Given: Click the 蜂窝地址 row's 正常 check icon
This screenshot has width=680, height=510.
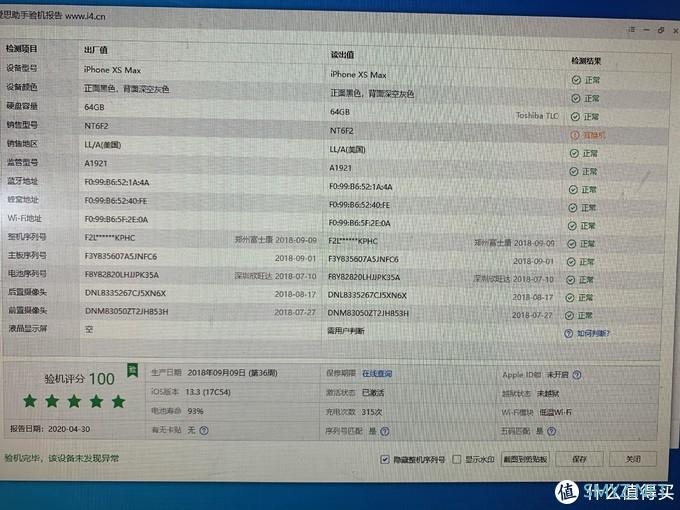Looking at the screenshot, I should [573, 208].
